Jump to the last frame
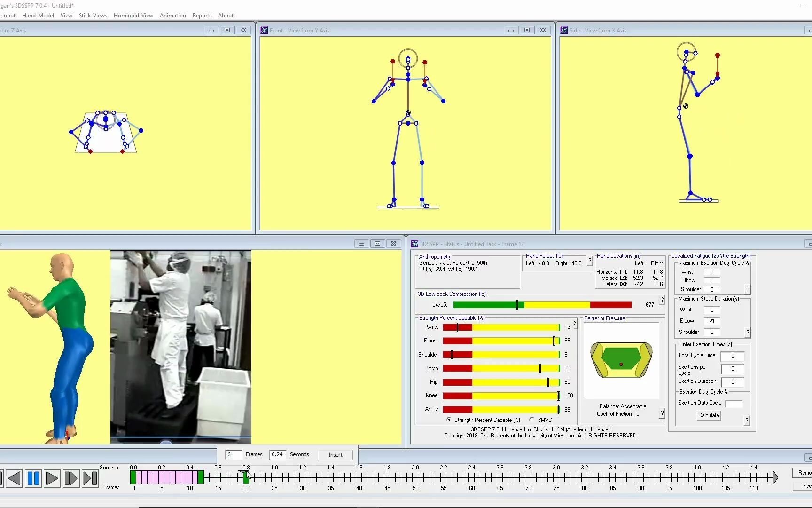 (x=90, y=478)
